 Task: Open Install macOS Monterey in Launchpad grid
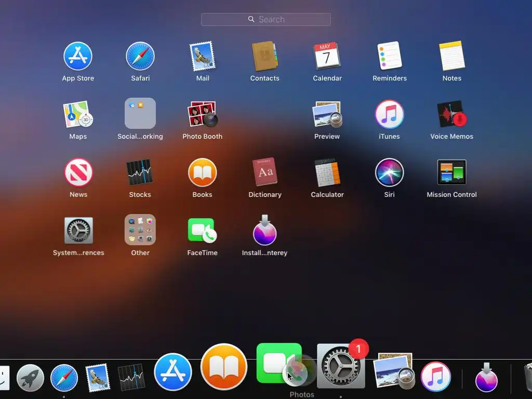264,230
